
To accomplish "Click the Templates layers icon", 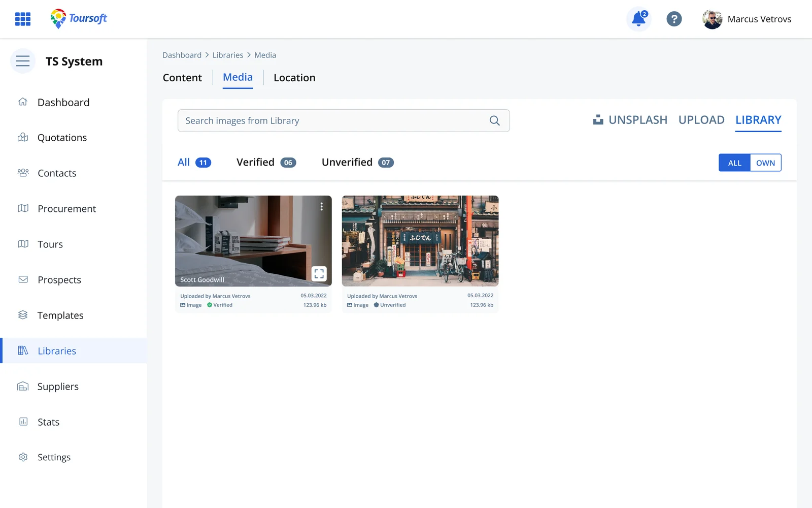I will (23, 315).
